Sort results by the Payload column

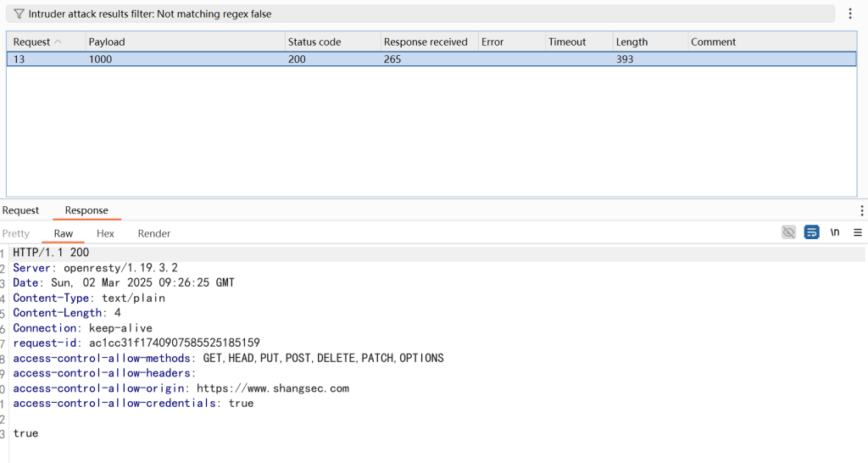point(107,42)
